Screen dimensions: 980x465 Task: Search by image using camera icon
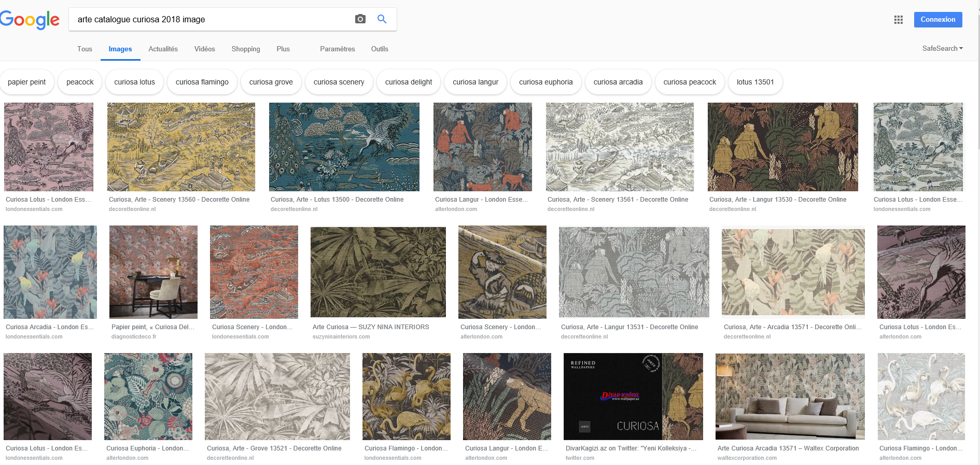coord(360,19)
